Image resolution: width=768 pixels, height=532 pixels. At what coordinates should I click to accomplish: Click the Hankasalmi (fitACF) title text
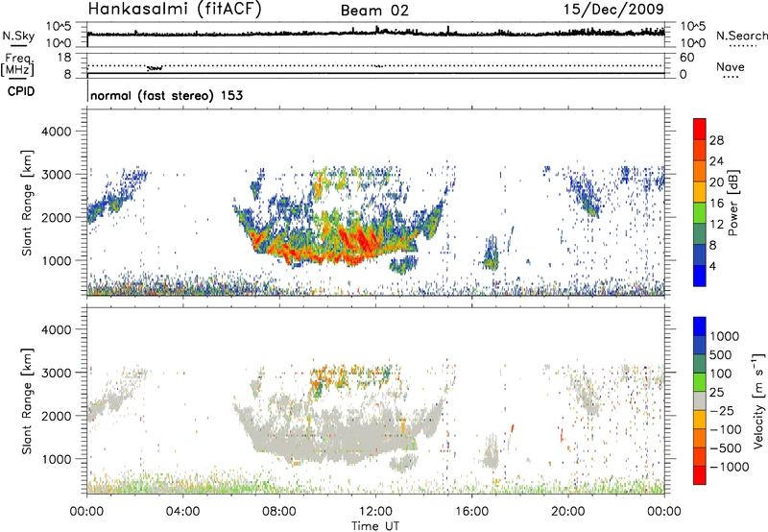(x=175, y=10)
